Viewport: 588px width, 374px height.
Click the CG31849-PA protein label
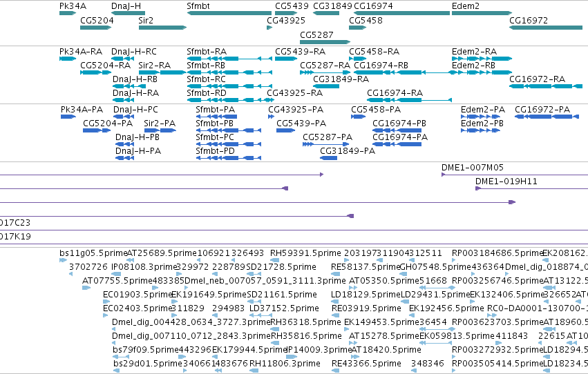[x=348, y=151]
